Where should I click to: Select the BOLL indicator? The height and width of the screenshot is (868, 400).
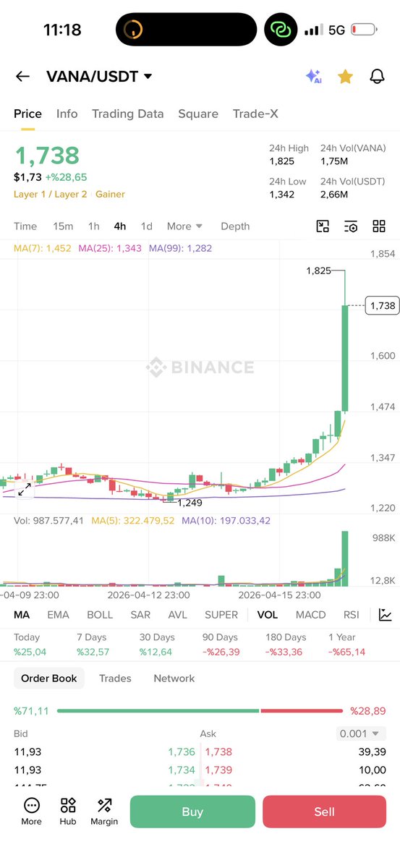coord(100,615)
